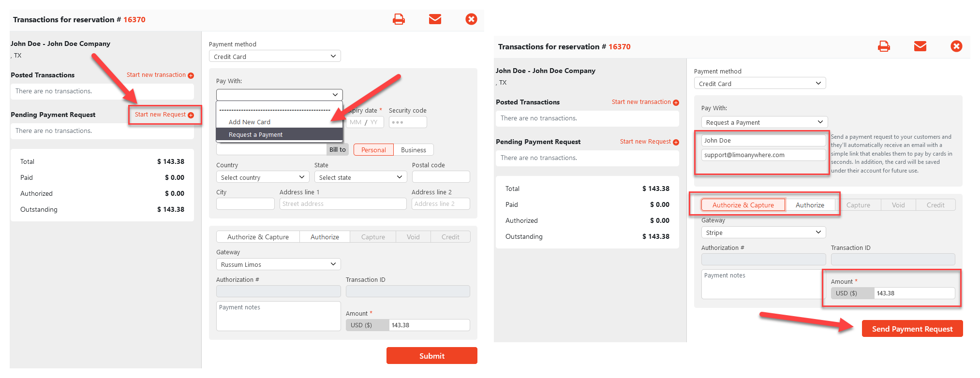Select the Business billing option
This screenshot has height=378, width=980.
tap(413, 150)
